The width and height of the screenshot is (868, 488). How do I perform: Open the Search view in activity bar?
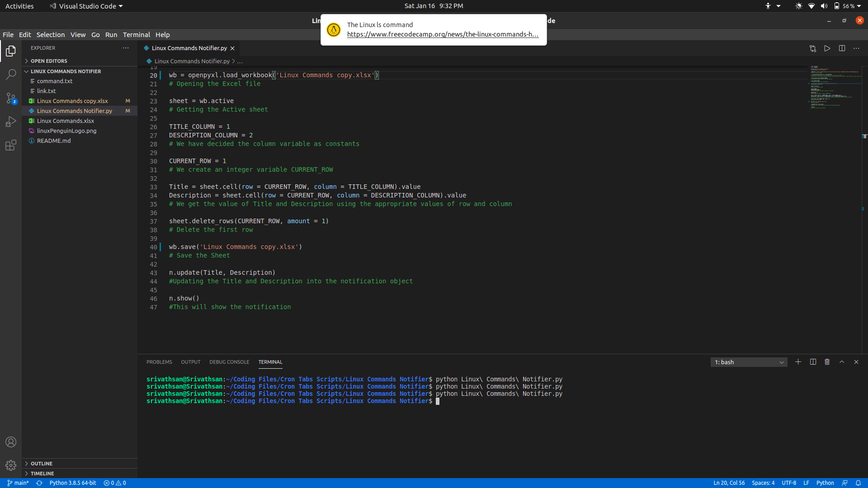point(11,75)
